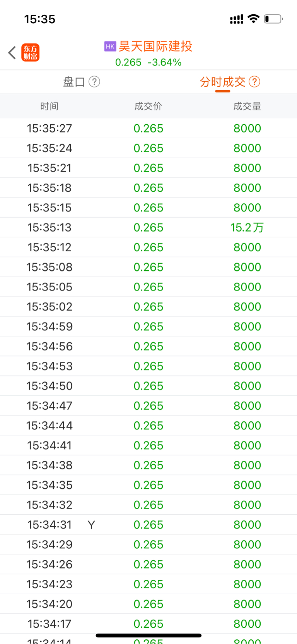Open the 东方财富 app logo
This screenshot has width=297, height=644.
[30, 53]
